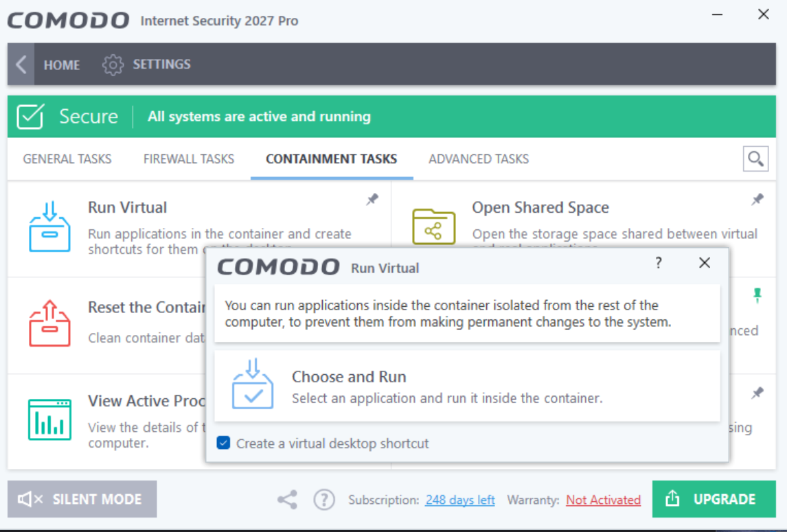The image size is (787, 532).
Task: Minimize the Comodo window
Action: pyautogui.click(x=717, y=15)
